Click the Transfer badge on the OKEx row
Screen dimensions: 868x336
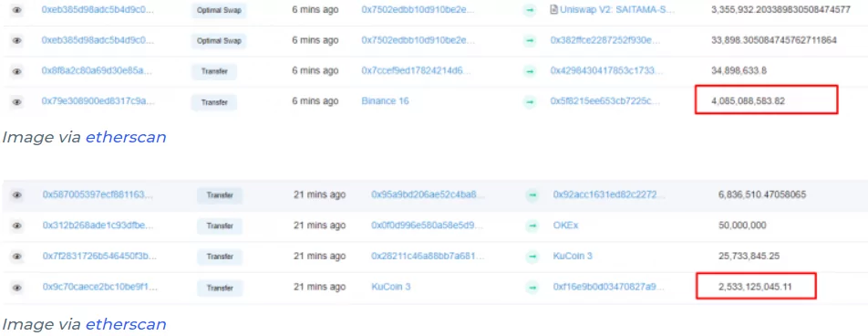tap(220, 226)
